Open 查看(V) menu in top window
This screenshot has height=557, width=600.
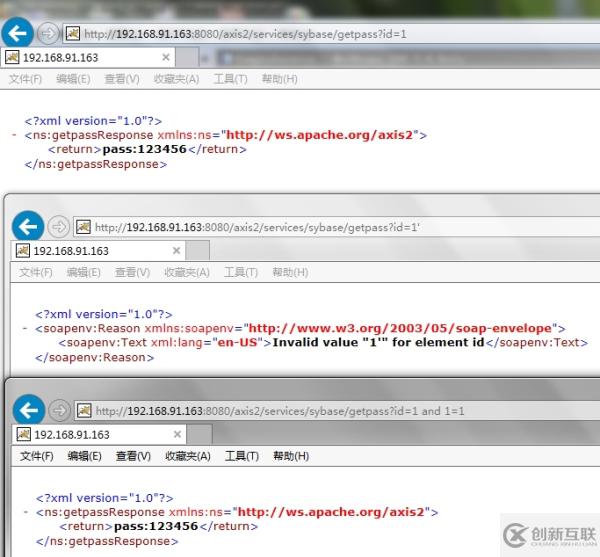[x=122, y=79]
